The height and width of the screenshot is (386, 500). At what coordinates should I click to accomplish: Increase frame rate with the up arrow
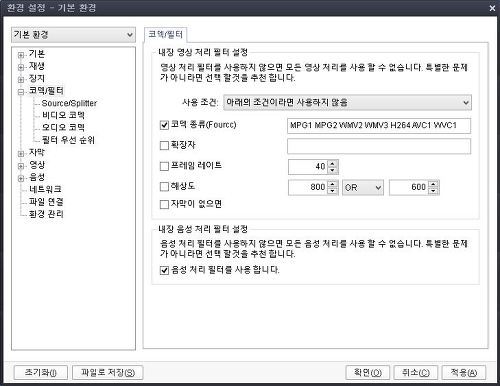332,163
